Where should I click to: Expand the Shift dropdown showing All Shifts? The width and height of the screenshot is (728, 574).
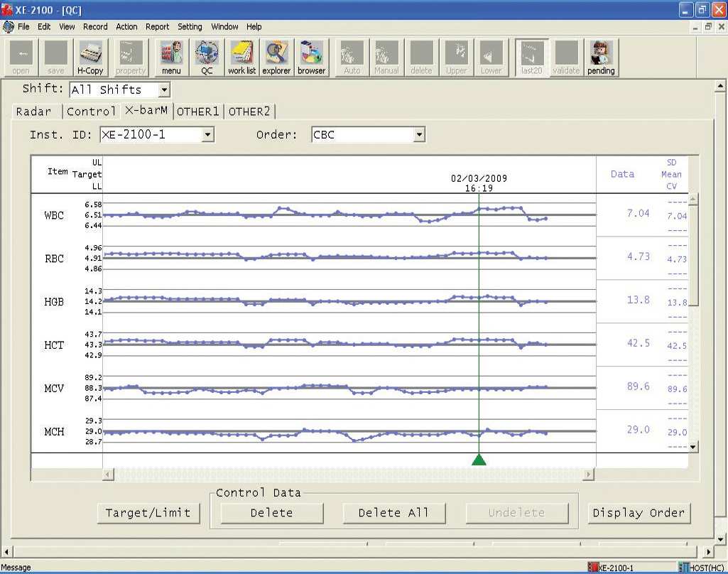click(164, 90)
